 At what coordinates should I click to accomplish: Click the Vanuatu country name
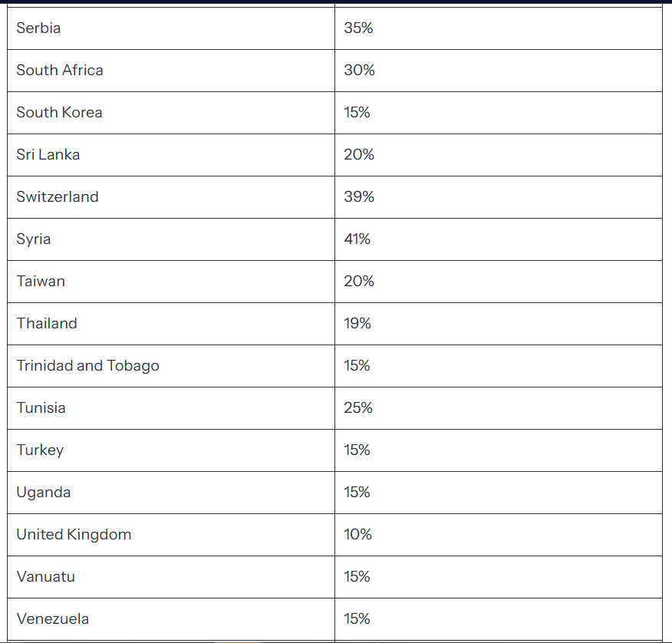[45, 577]
